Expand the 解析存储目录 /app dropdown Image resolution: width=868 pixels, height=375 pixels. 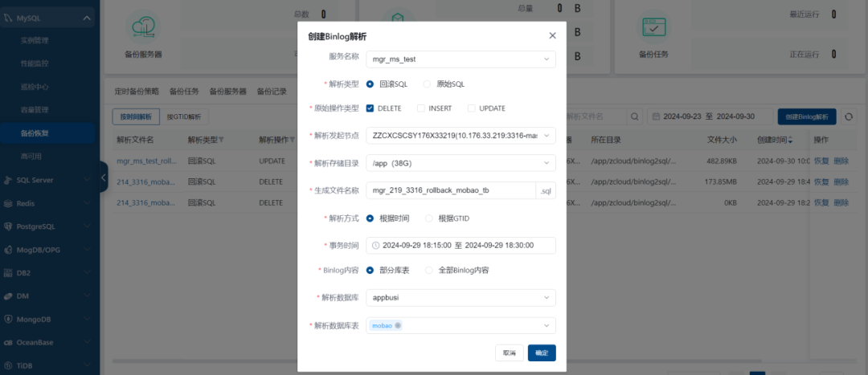click(x=460, y=163)
